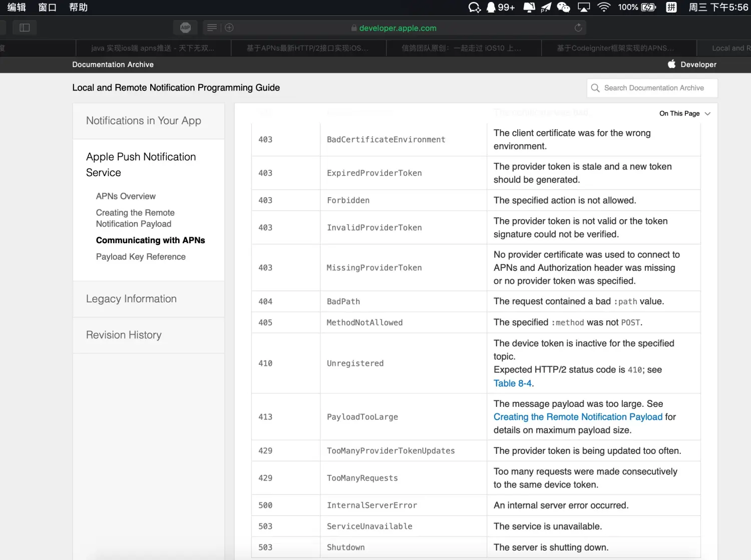
Task: Open sidebar Creating the Remote Notification Payload
Action: coord(135,218)
